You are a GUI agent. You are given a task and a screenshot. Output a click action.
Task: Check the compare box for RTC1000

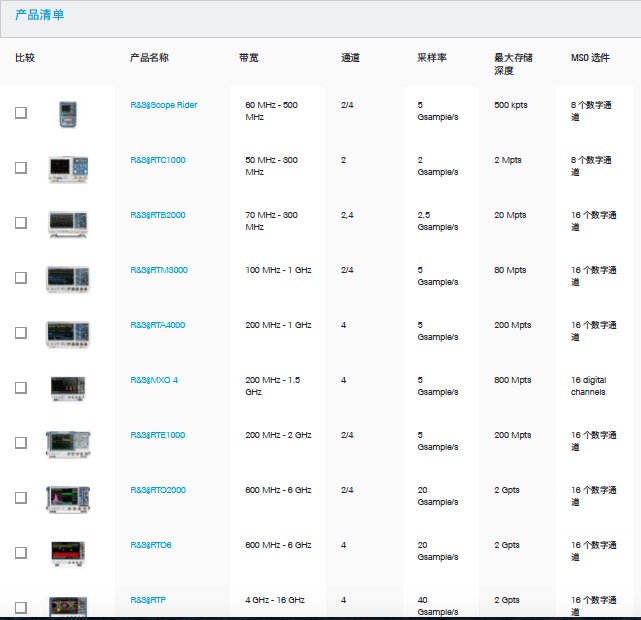(x=21, y=168)
